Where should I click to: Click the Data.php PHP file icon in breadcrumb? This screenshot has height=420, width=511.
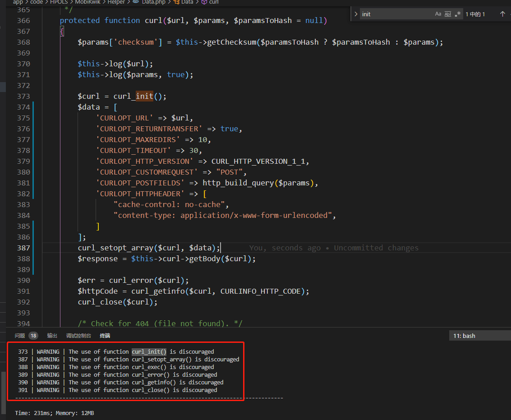[x=135, y=2]
